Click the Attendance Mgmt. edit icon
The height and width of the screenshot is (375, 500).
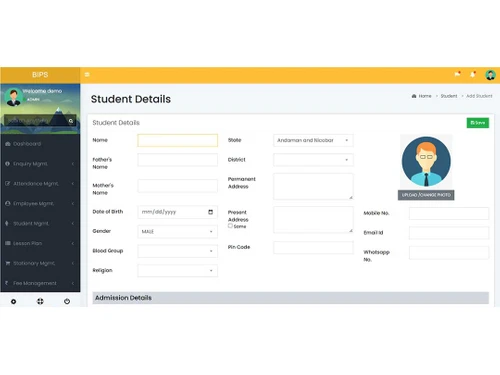point(8,183)
